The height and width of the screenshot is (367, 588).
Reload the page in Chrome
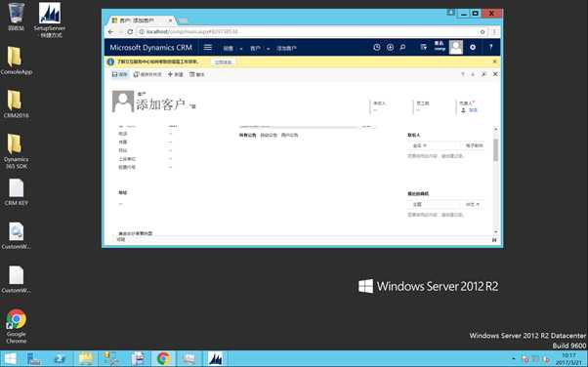pyautogui.click(x=130, y=32)
